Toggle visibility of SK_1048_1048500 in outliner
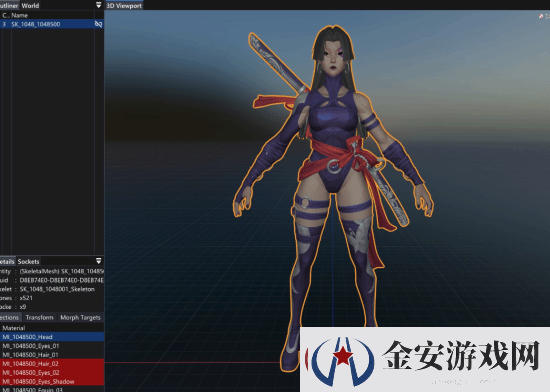 coord(99,24)
